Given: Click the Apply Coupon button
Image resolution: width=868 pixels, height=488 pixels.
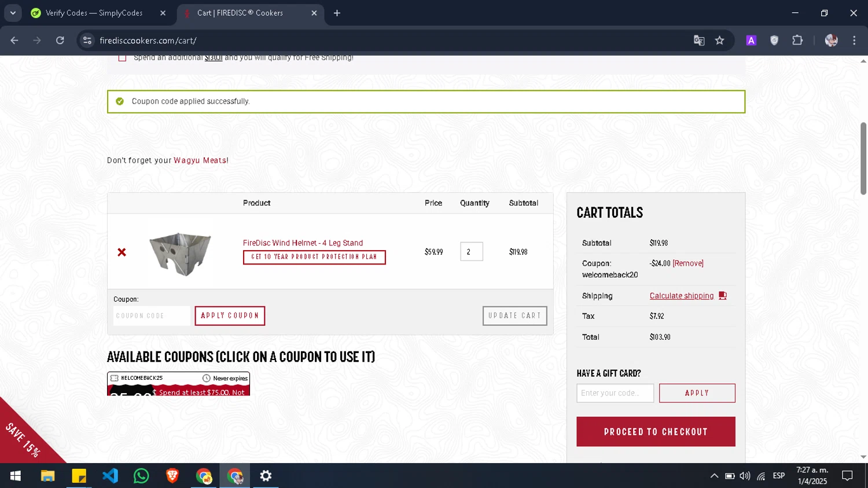Looking at the screenshot, I should [230, 316].
